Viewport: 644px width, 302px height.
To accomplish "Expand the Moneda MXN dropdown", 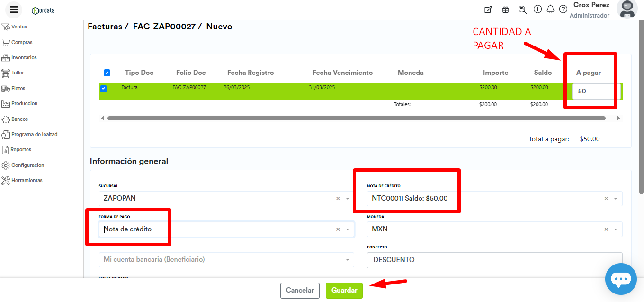I will [x=616, y=229].
